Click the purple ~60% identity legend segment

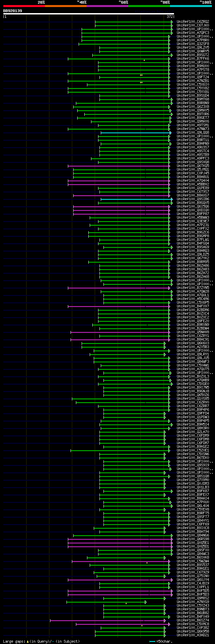click(107, 6)
